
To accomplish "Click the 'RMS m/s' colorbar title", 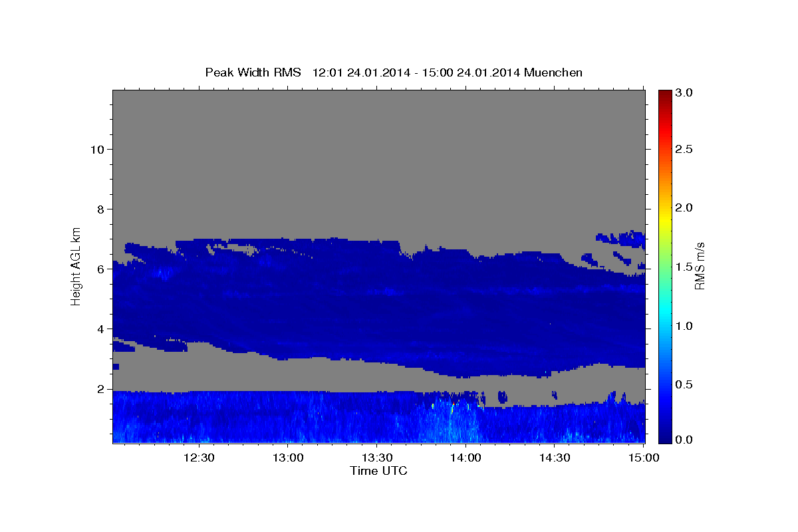I will tap(700, 266).
